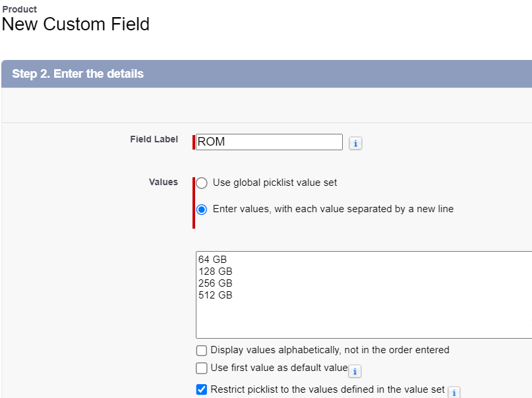Click empty space below 512 GB in textarea

(330, 320)
